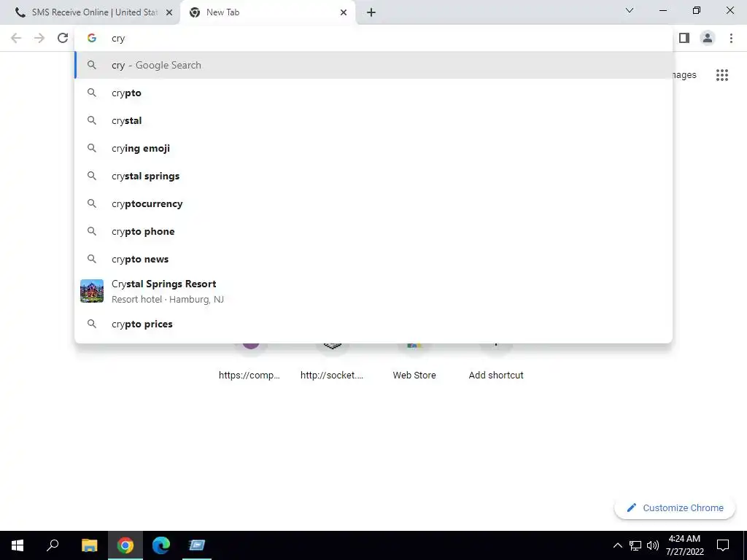Click the network tray icon
This screenshot has height=560, width=747.
pos(635,545)
